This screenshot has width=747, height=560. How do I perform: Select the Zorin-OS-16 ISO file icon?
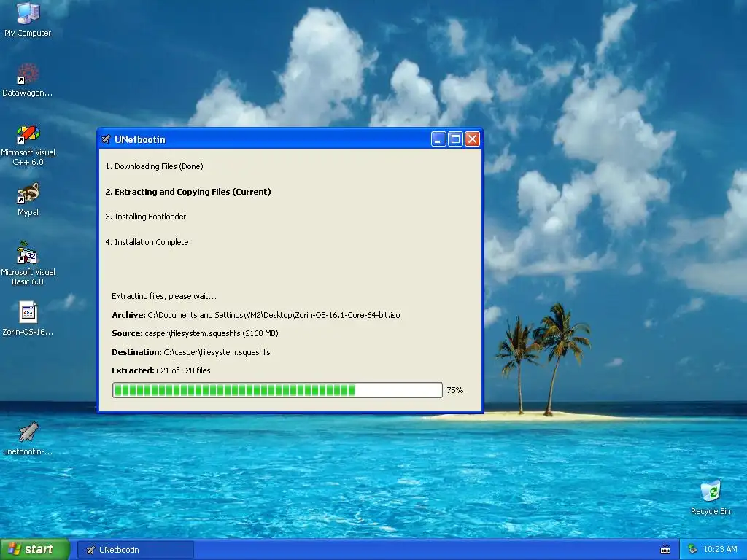28,319
